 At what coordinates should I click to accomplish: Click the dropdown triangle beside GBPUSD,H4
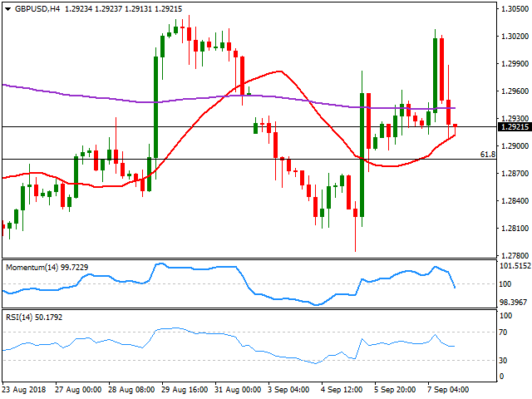pyautogui.click(x=7, y=7)
